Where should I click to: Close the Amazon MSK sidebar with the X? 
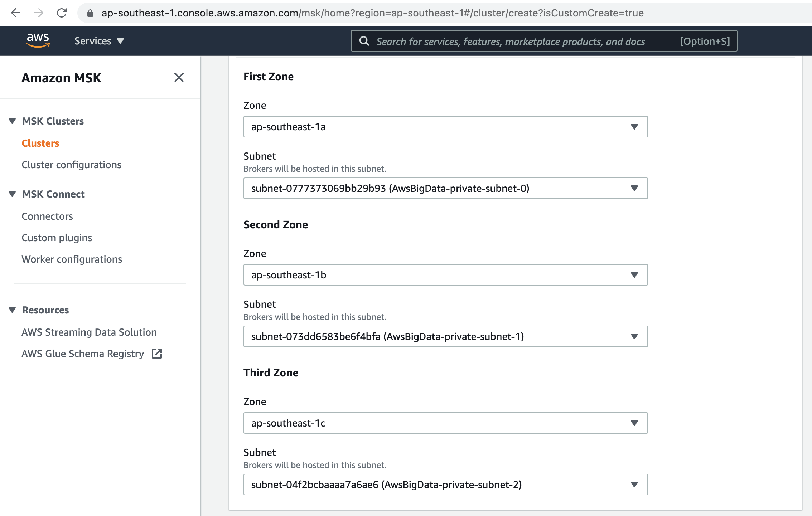point(179,77)
